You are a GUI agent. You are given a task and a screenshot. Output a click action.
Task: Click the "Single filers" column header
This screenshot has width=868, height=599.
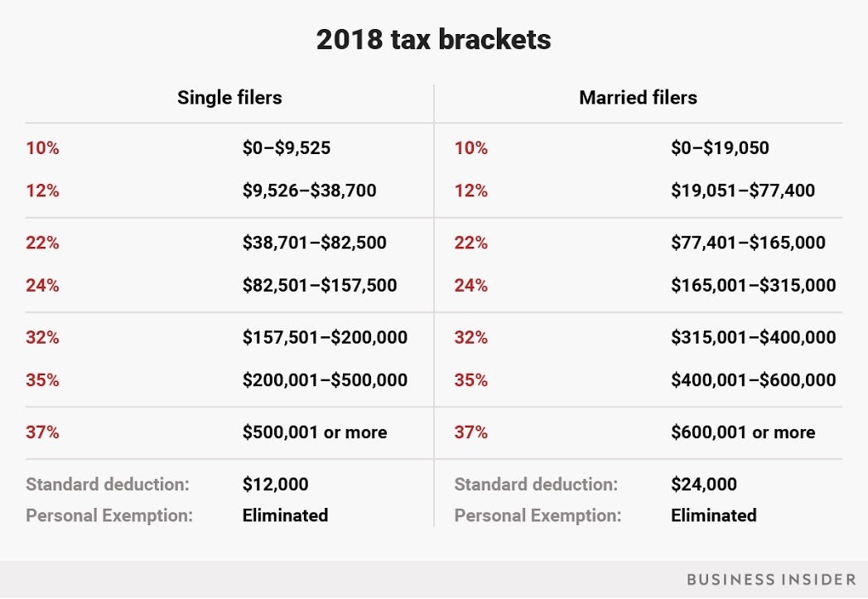click(229, 98)
